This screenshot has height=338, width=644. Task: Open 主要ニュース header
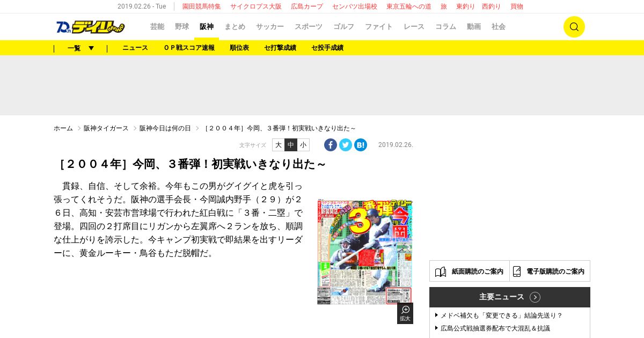(x=510, y=297)
